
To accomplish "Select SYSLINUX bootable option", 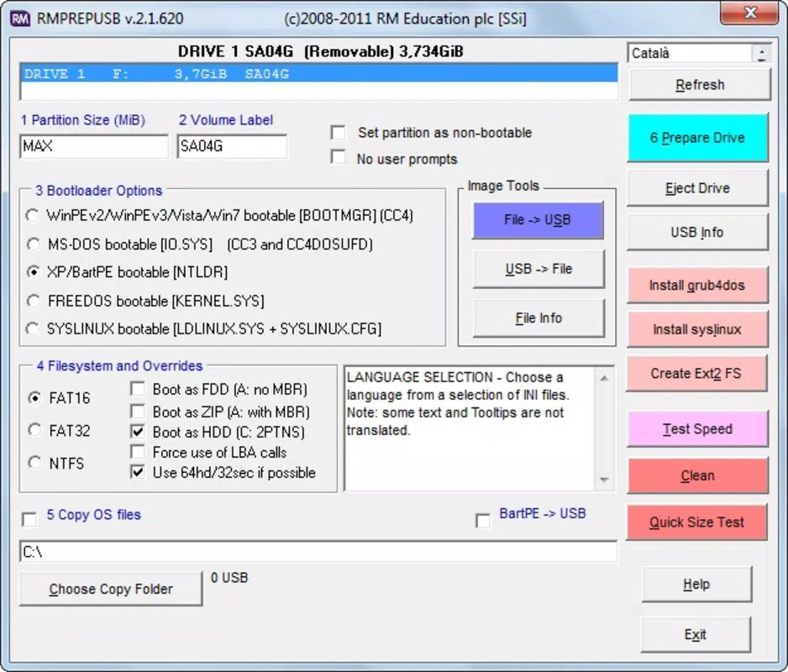I will tap(33, 328).
